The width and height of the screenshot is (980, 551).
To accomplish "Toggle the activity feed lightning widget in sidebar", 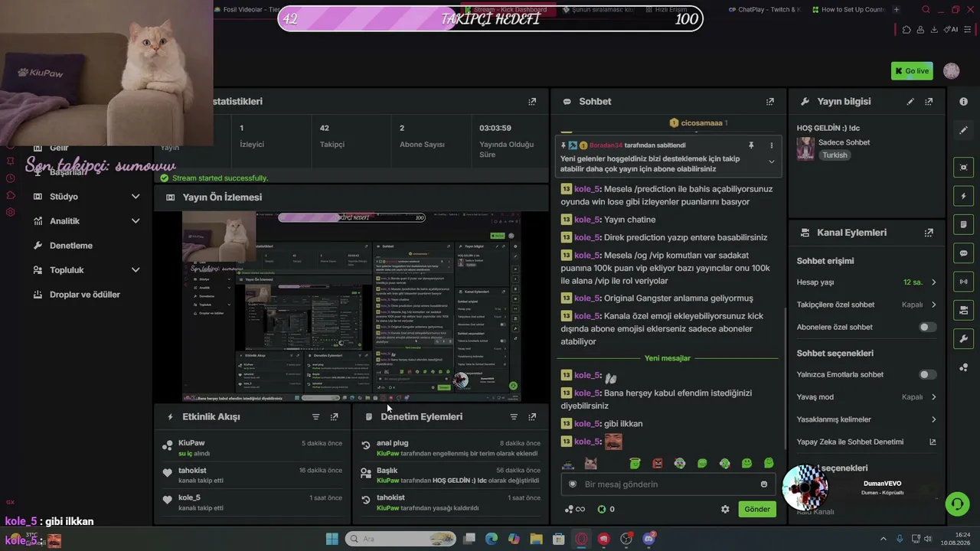I will 963,196.
